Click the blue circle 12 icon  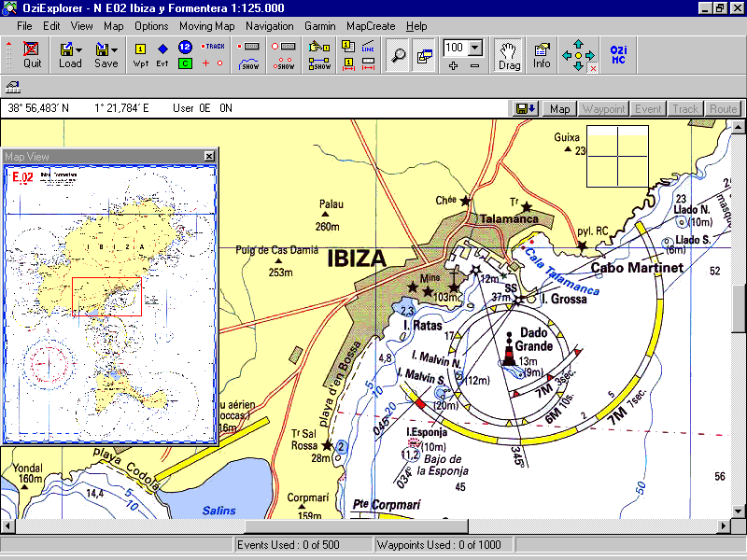point(185,47)
